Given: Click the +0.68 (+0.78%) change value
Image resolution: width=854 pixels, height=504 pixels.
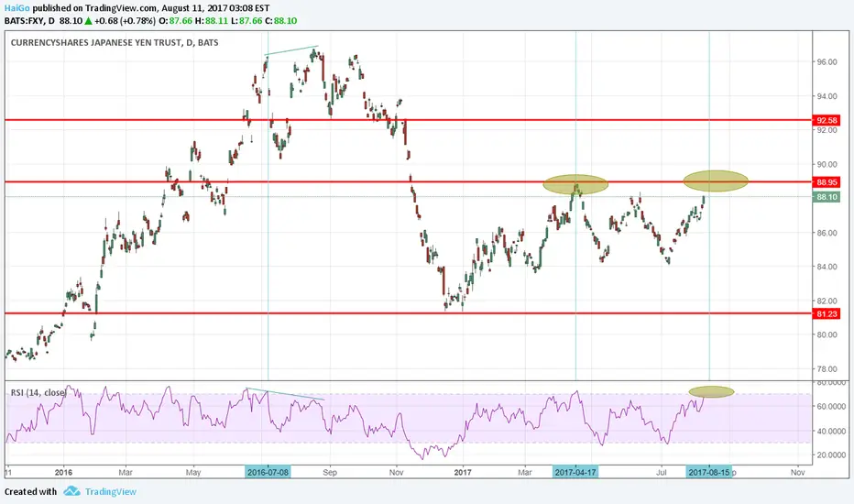Looking at the screenshot, I should click(125, 21).
